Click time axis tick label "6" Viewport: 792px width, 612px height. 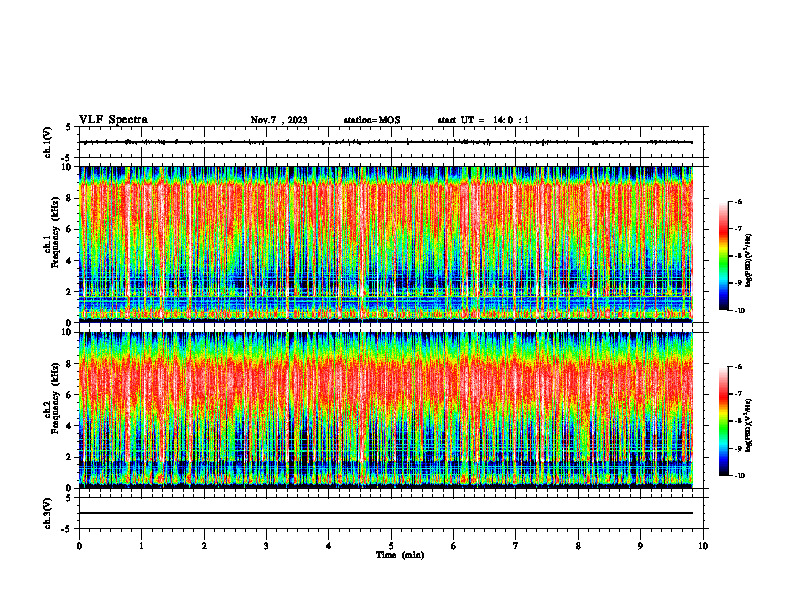tap(454, 546)
